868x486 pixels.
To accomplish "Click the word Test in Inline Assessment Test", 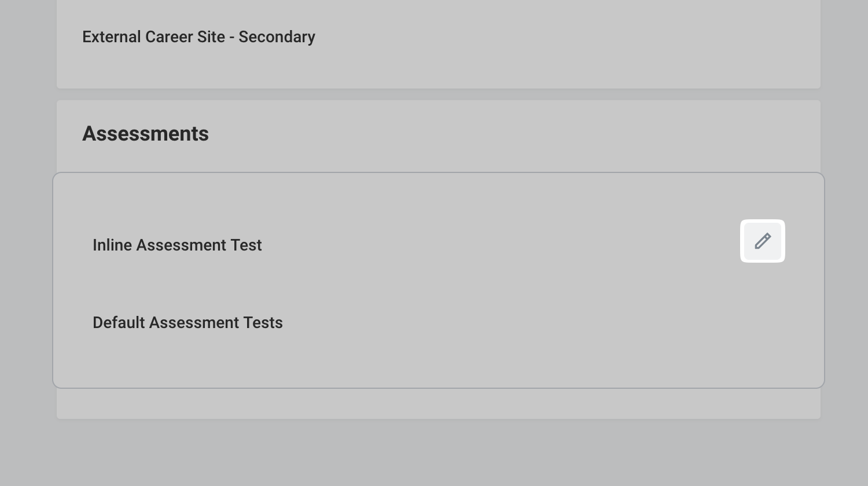I will click(x=246, y=245).
